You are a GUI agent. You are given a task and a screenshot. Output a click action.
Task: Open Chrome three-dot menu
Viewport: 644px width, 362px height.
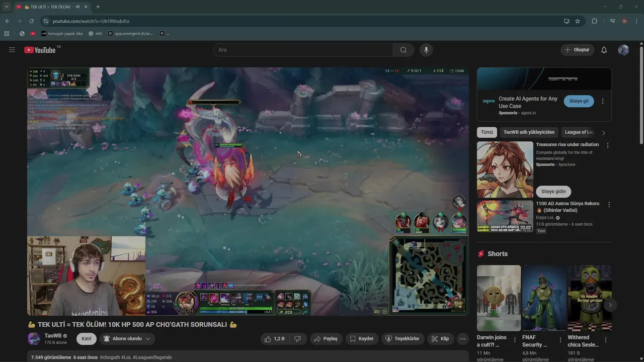[x=636, y=21]
